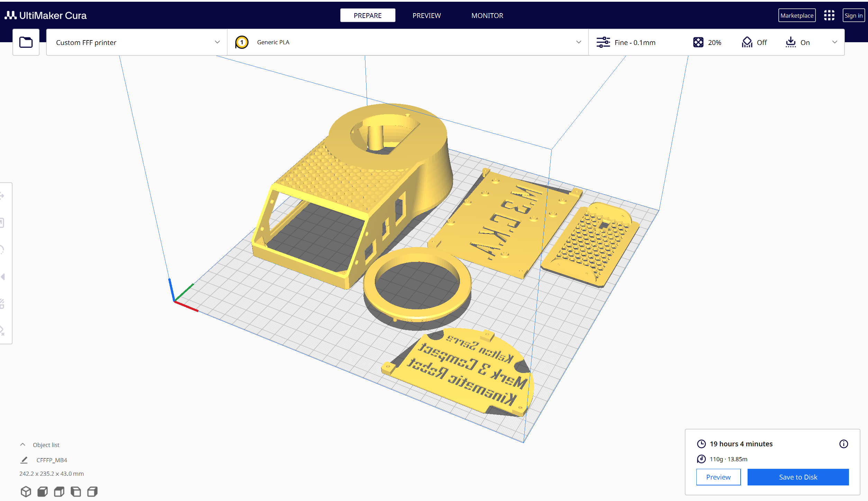Select the top view cube icon

pos(59,491)
